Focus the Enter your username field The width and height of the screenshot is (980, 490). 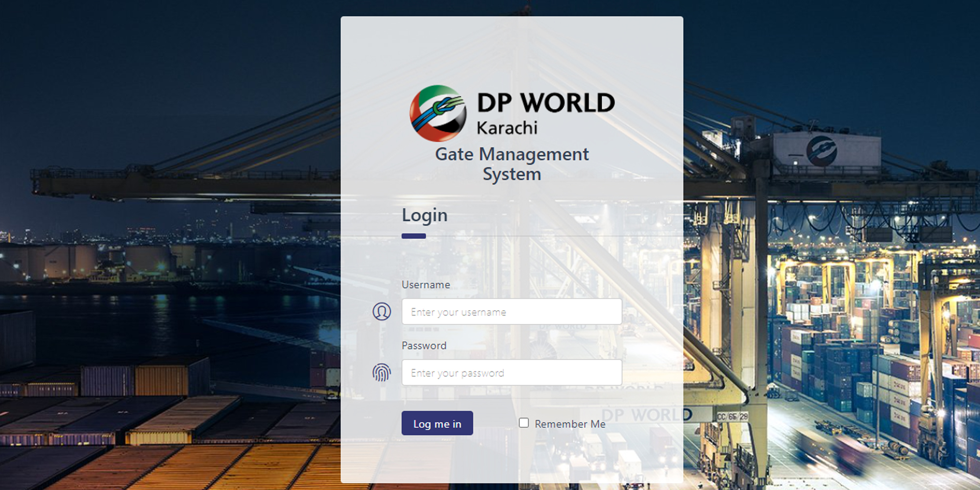click(x=512, y=312)
